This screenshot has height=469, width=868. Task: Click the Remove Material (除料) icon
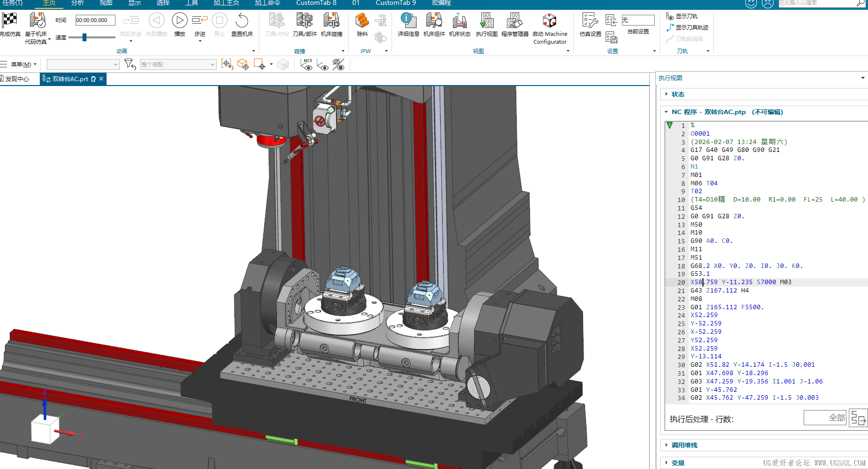[362, 21]
